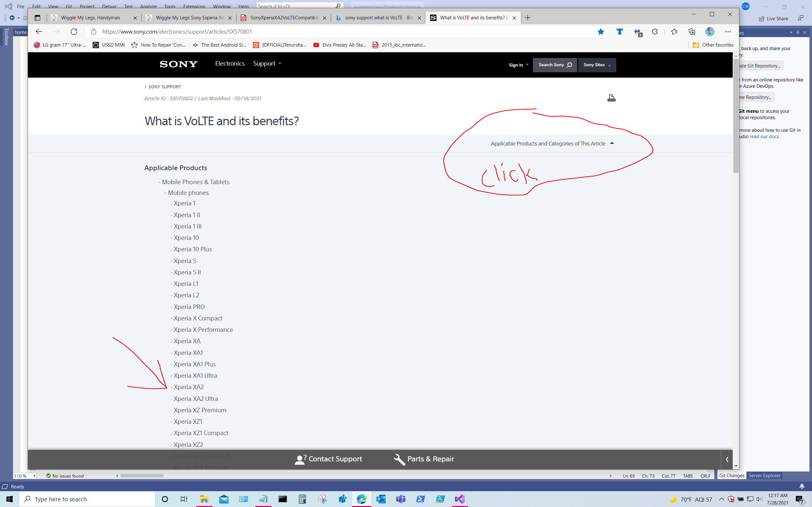Click the browser back navigation arrow
The width and height of the screenshot is (812, 507).
coord(39,32)
